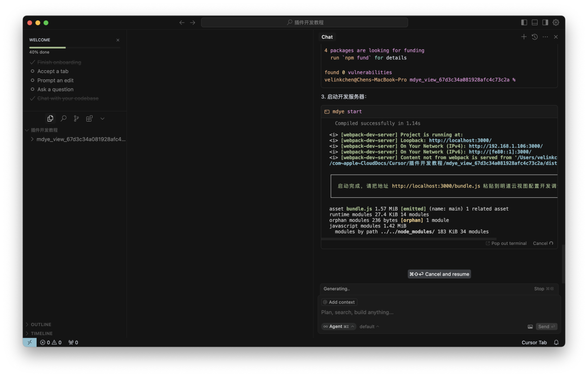Show chat history clock icon
The width and height of the screenshot is (588, 377).
(534, 37)
